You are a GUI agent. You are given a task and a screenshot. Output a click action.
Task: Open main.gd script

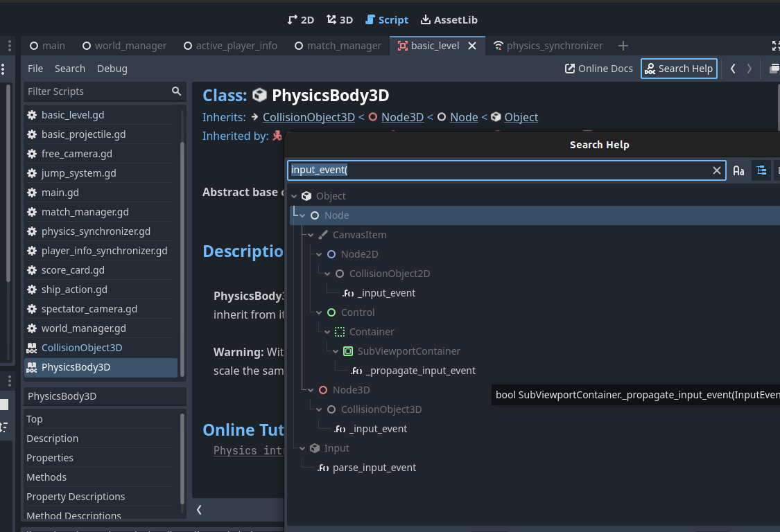click(101, 193)
